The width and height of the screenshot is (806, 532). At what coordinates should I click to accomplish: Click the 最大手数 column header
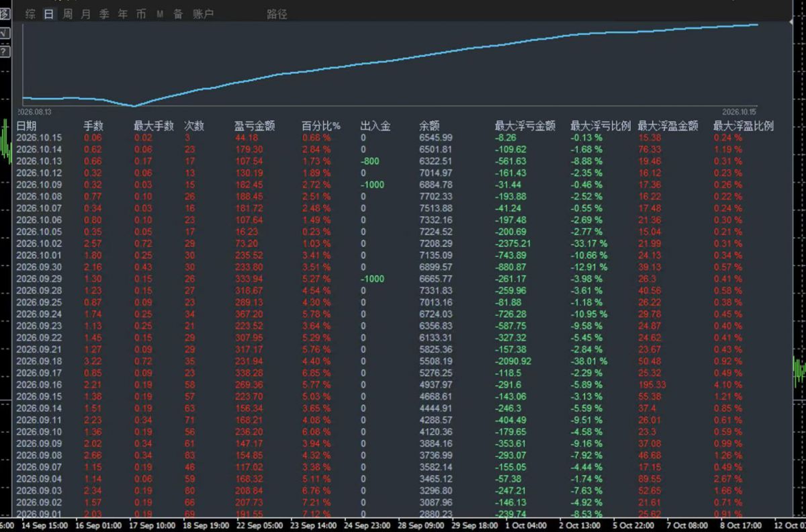tap(154, 126)
